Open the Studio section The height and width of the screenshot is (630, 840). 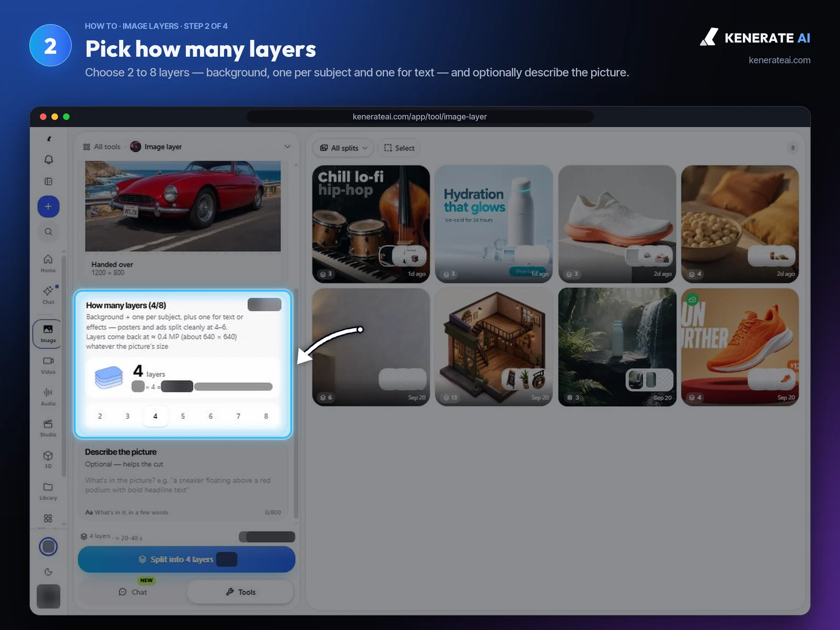(48, 428)
